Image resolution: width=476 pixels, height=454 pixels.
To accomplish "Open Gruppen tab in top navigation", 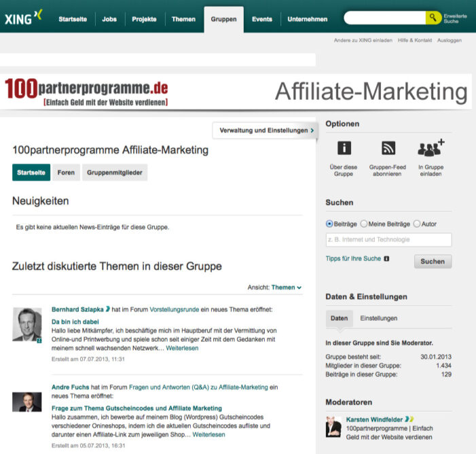I will click(x=223, y=20).
